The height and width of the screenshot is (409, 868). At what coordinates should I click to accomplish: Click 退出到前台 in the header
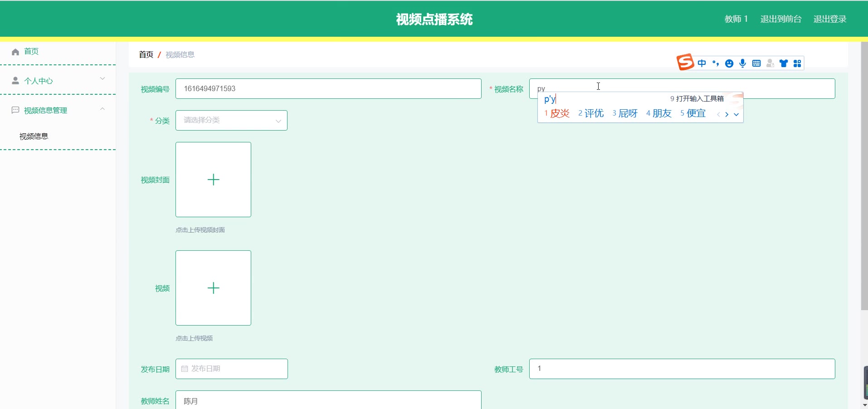pyautogui.click(x=780, y=19)
